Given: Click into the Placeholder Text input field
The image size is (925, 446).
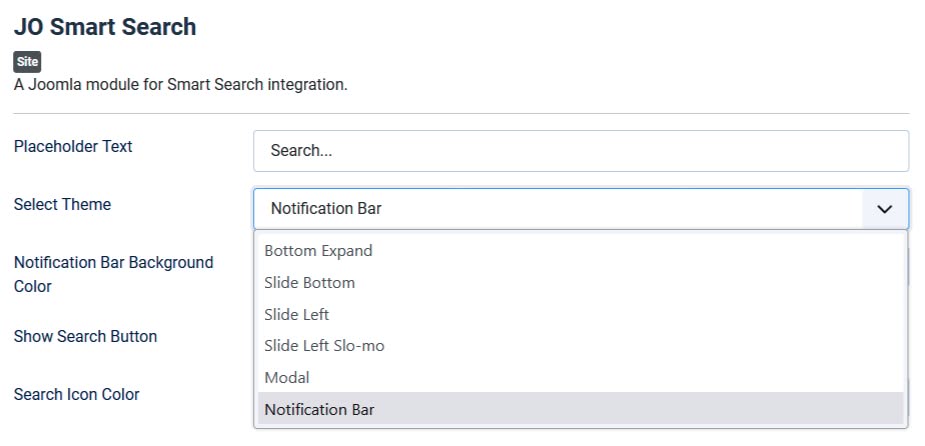Looking at the screenshot, I should 580,151.
